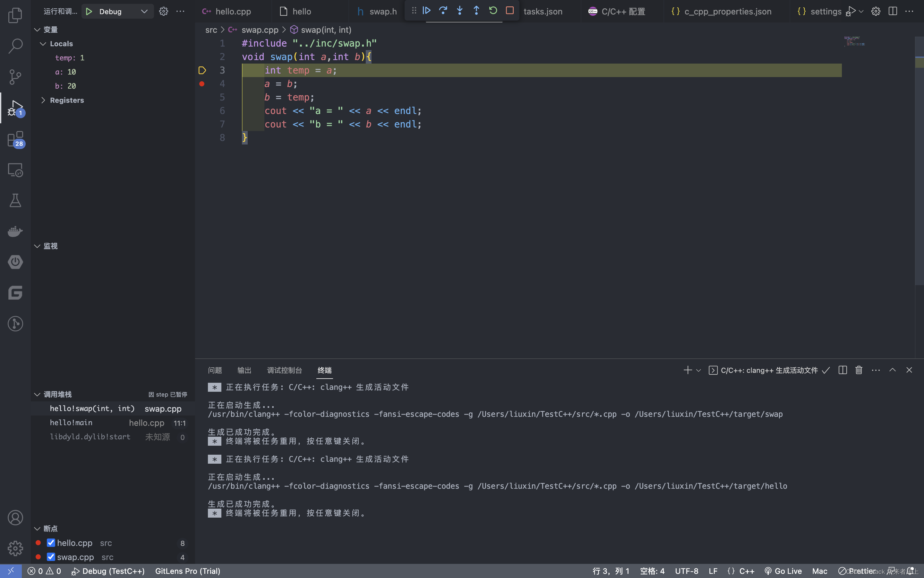The width and height of the screenshot is (924, 578).
Task: Open GitLens inspect icon in sidebar
Action: (x=15, y=324)
